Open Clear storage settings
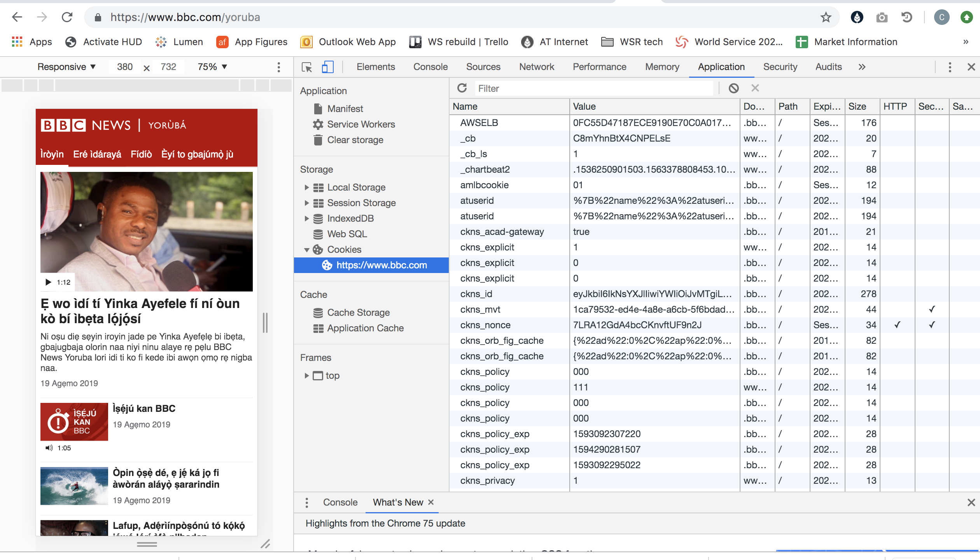The width and height of the screenshot is (980, 560). pyautogui.click(x=355, y=140)
